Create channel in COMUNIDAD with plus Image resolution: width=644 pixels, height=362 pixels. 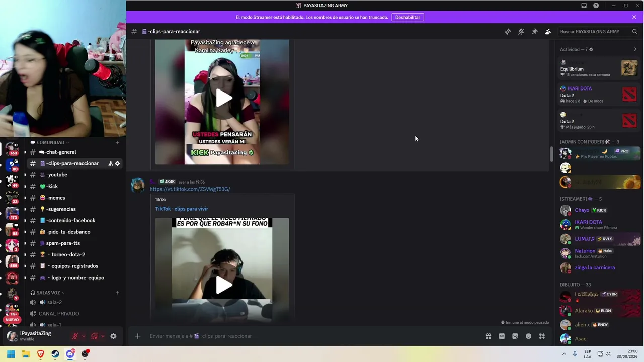117,142
